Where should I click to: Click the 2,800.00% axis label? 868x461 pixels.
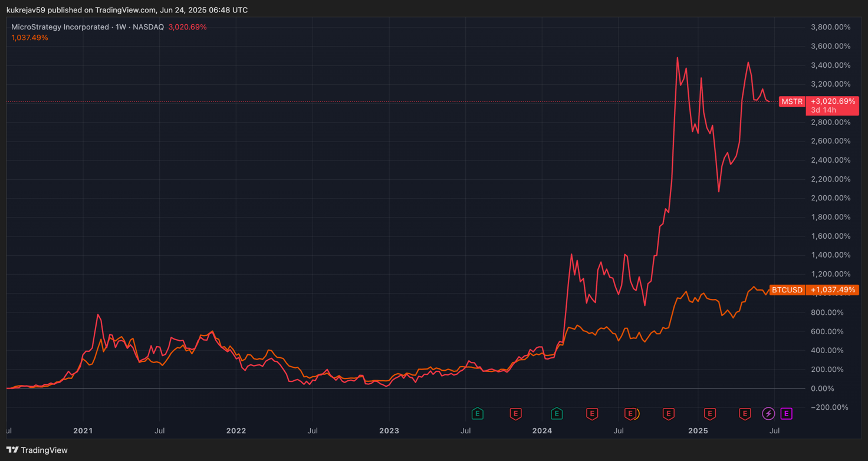point(831,122)
